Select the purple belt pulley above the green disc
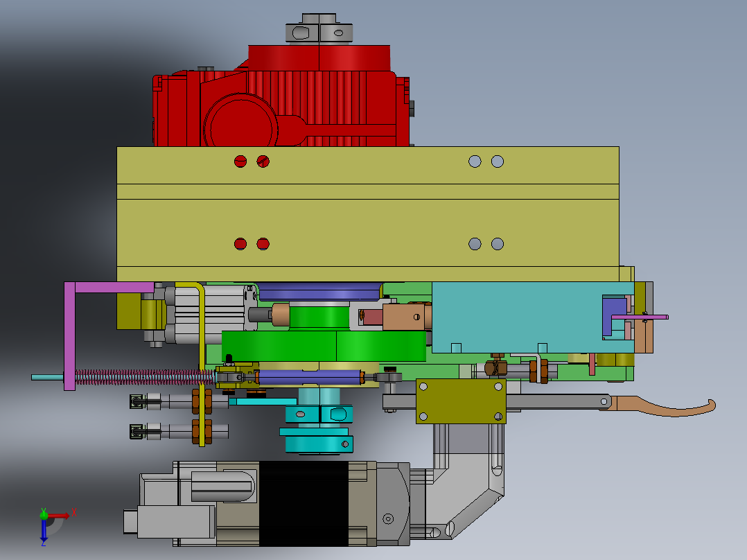The width and height of the screenshot is (747, 560). [x=319, y=292]
